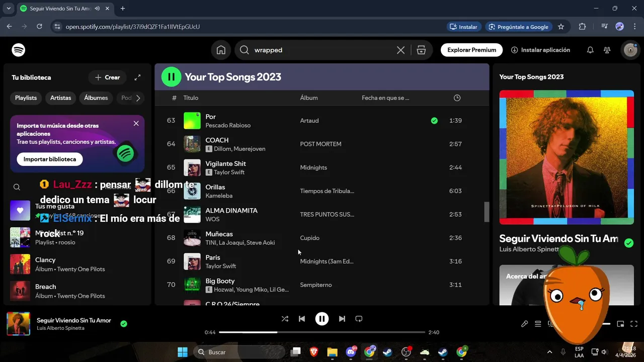Show lyrics with microphone icon
The height and width of the screenshot is (362, 644).
[524, 324]
